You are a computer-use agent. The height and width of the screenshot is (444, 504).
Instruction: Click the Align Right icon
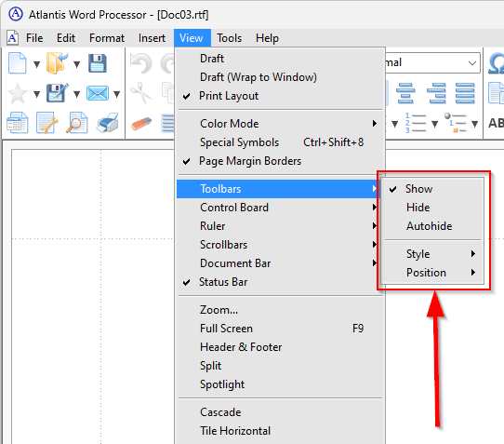(436, 93)
